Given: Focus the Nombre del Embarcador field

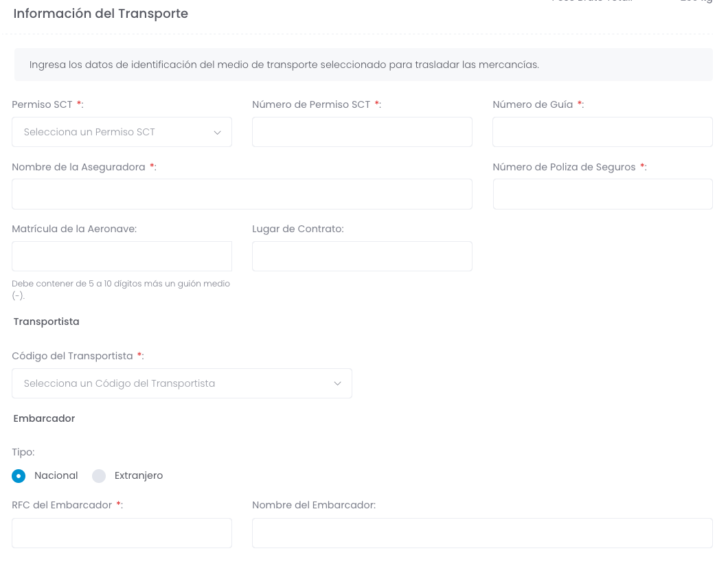Looking at the screenshot, I should point(482,533).
